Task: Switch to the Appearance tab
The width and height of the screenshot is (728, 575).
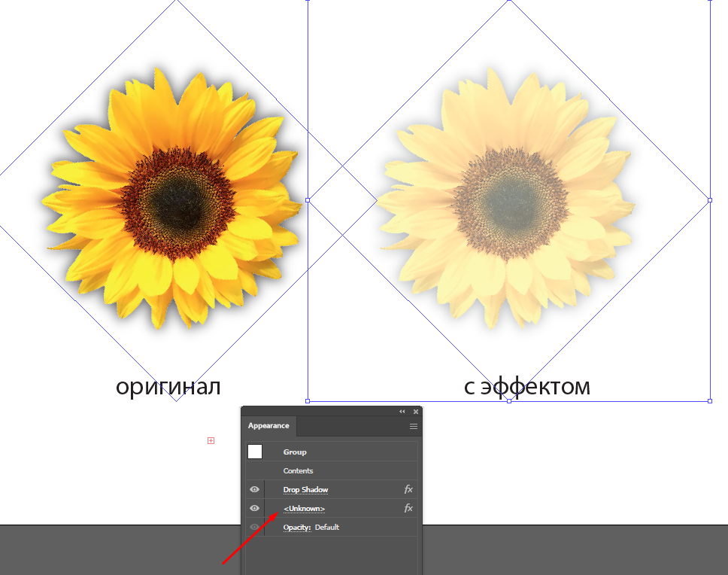Action: (x=268, y=426)
